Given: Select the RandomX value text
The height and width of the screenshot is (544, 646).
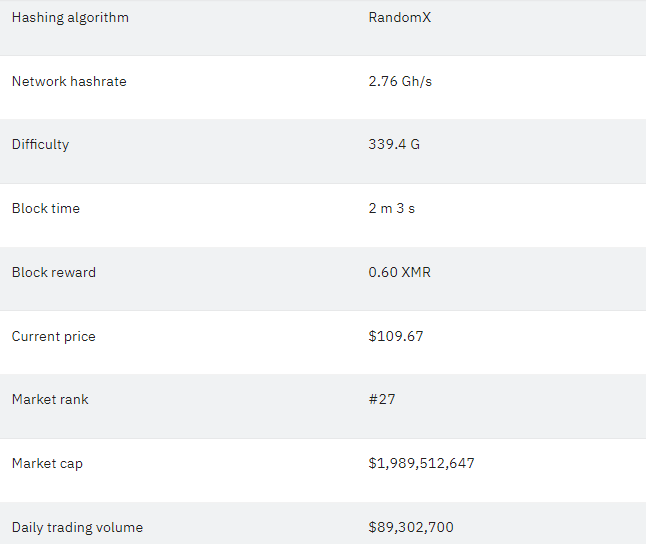Looking at the screenshot, I should 400,17.
